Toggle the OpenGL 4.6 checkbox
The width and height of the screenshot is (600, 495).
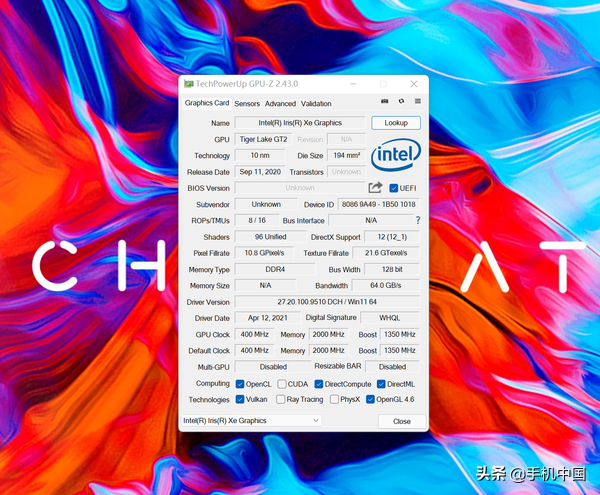(x=370, y=399)
